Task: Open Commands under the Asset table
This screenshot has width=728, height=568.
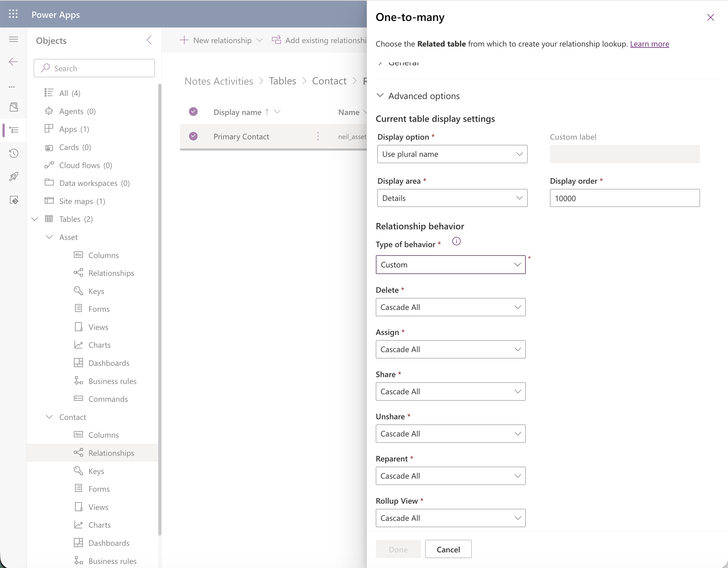Action: (x=108, y=399)
